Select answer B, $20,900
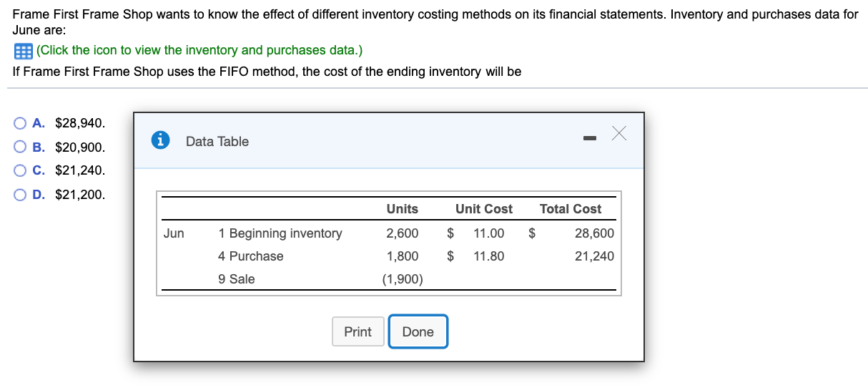The image size is (868, 388). [x=21, y=147]
